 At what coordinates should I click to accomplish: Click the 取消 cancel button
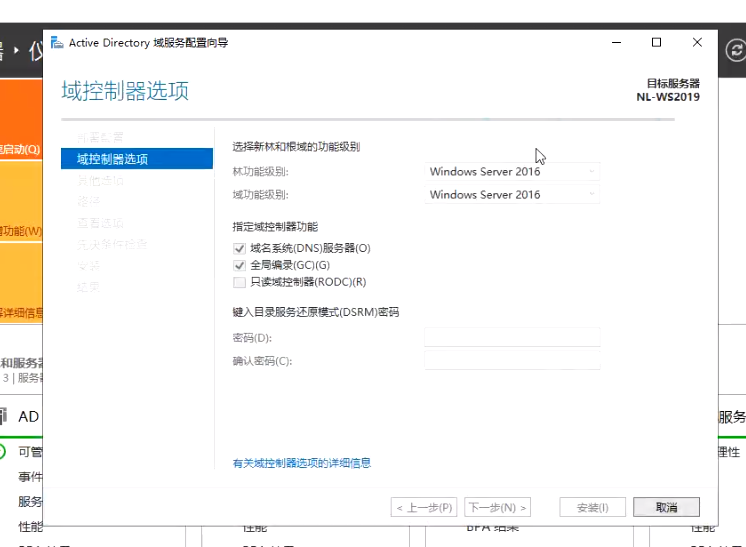(666, 508)
